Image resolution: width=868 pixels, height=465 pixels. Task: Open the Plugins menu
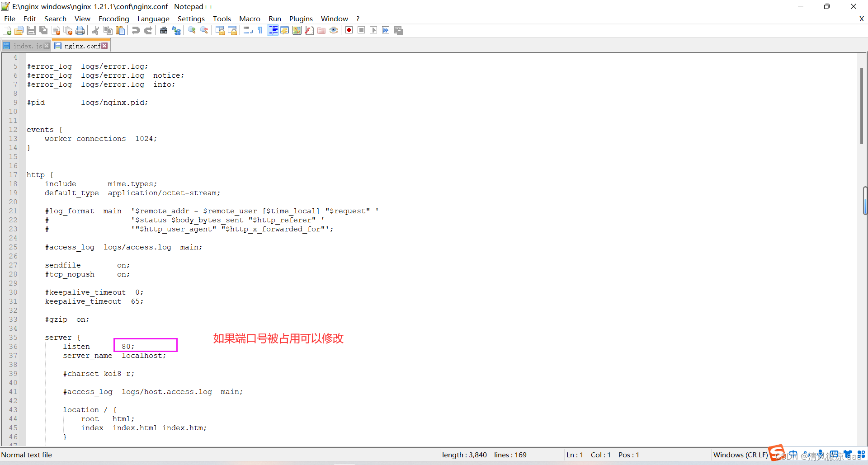pyautogui.click(x=301, y=19)
